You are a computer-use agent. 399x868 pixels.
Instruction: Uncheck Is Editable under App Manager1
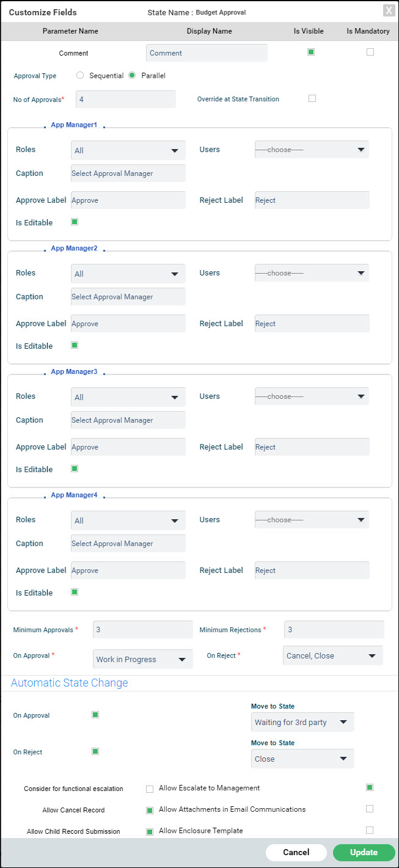coord(74,222)
